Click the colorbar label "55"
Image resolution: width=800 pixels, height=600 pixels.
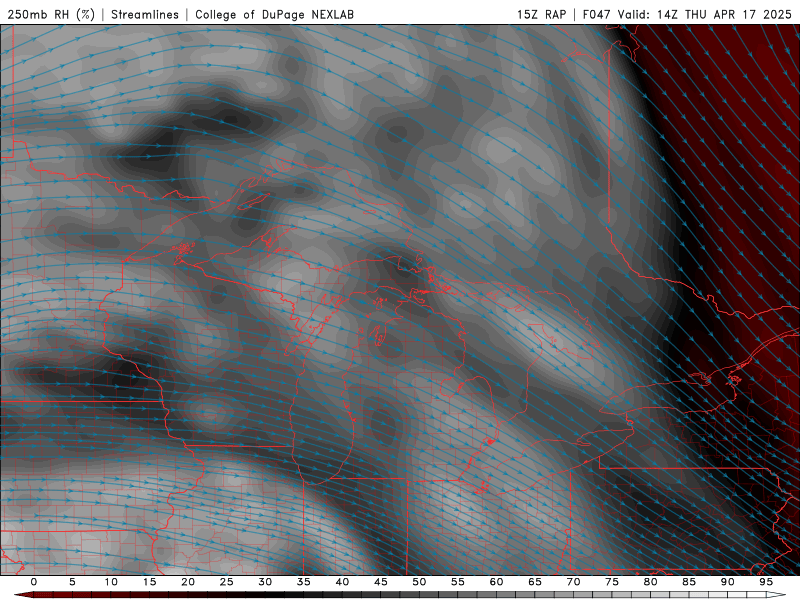(458, 582)
